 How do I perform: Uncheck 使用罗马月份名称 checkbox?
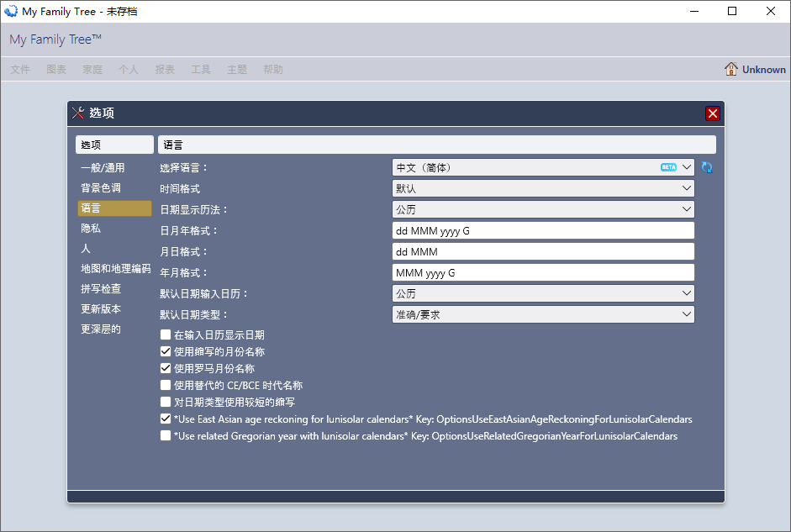coord(166,368)
